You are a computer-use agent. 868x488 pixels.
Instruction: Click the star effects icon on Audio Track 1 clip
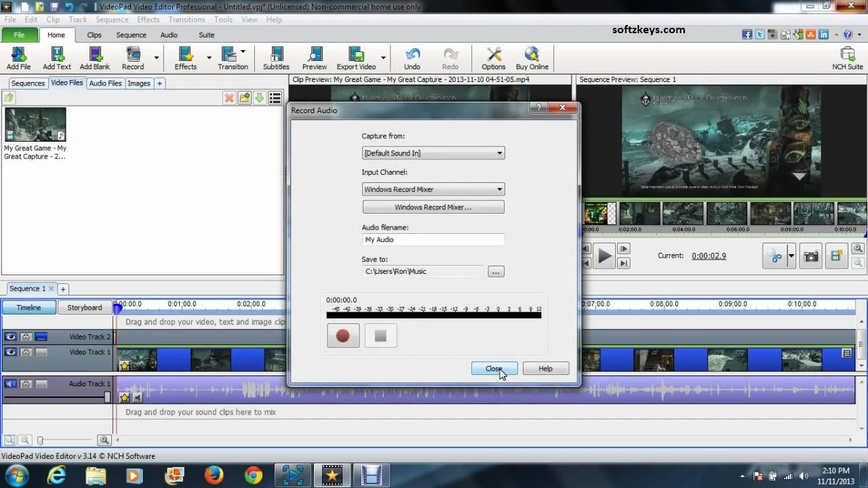125,398
